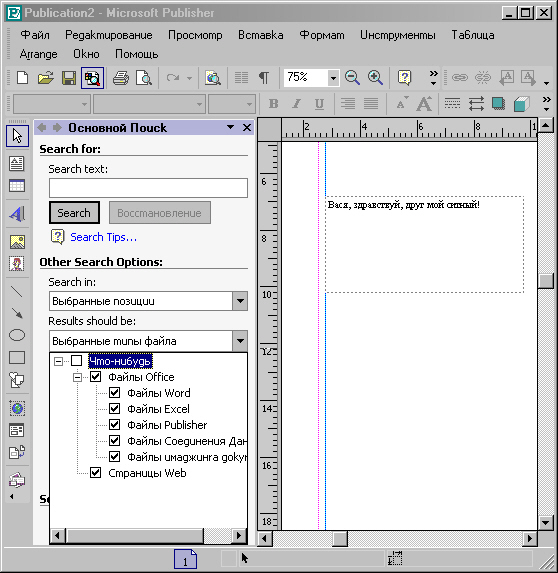This screenshot has height=573, width=558.
Task: Select the Line drawing tool
Action: coord(17,292)
